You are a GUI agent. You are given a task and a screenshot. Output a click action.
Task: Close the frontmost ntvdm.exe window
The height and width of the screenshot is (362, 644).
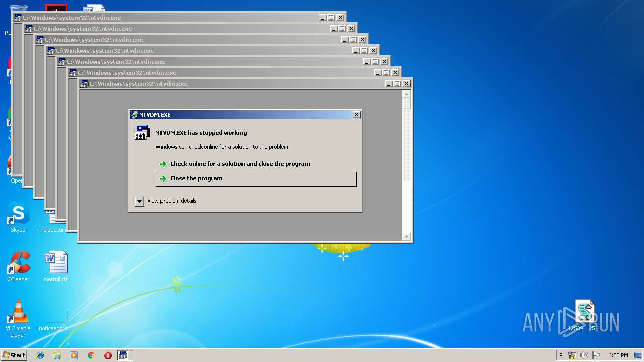[x=407, y=84]
